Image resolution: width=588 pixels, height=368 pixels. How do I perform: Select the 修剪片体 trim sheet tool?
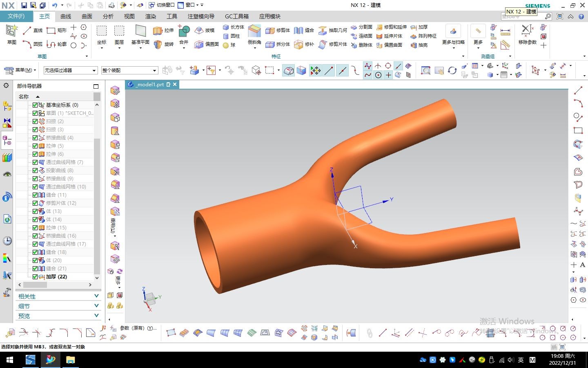(x=332, y=44)
